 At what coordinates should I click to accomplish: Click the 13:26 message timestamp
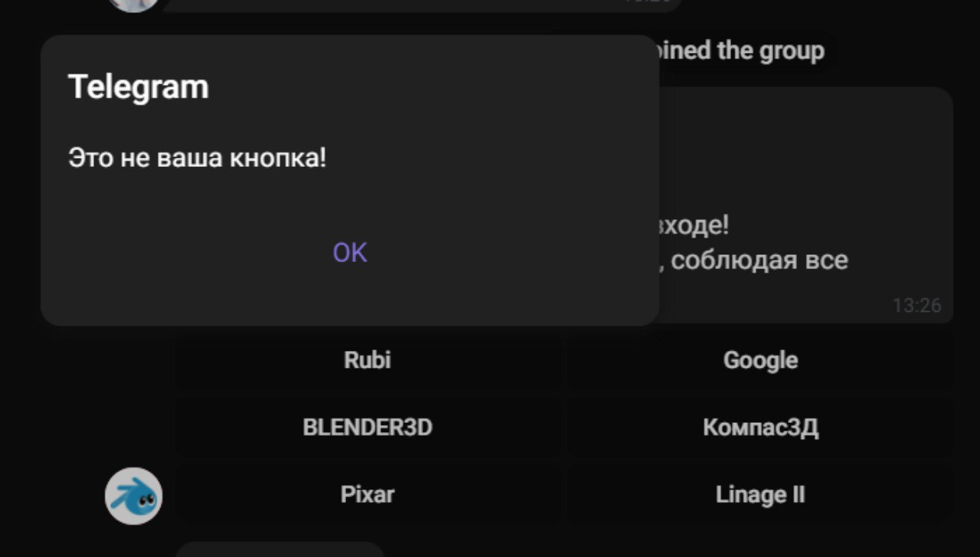point(916,306)
